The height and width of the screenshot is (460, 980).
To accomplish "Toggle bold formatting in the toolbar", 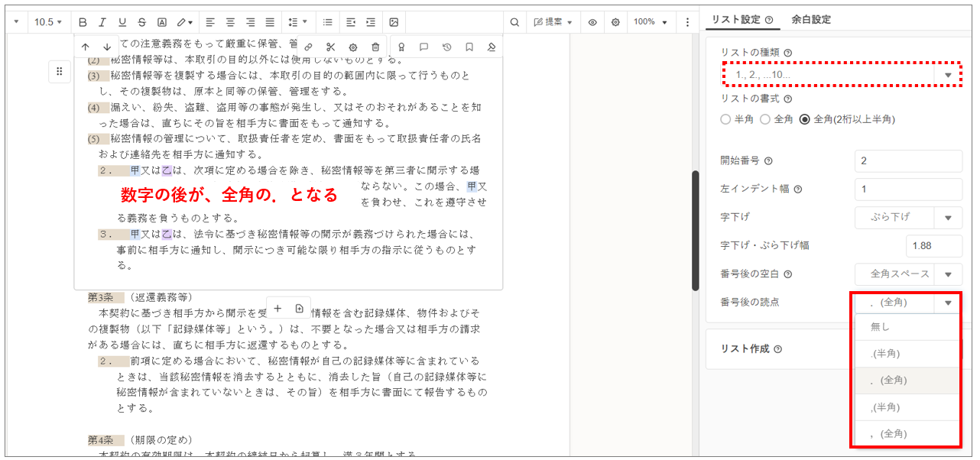I will click(83, 22).
